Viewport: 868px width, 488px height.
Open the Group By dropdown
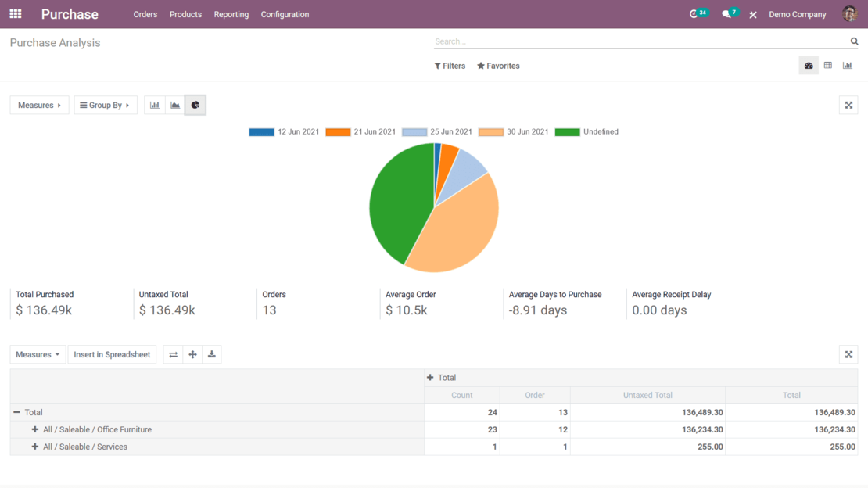(x=106, y=105)
